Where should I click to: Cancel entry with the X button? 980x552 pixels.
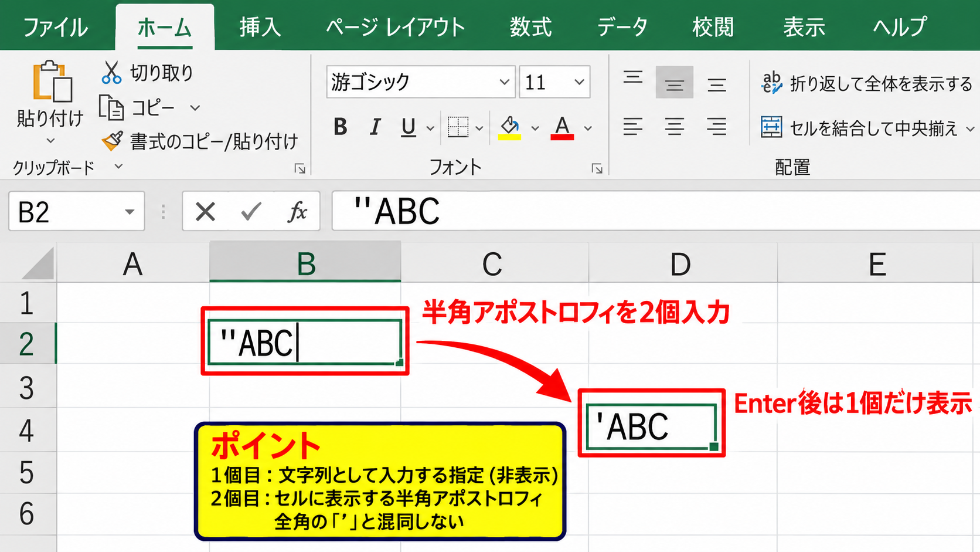tap(205, 211)
